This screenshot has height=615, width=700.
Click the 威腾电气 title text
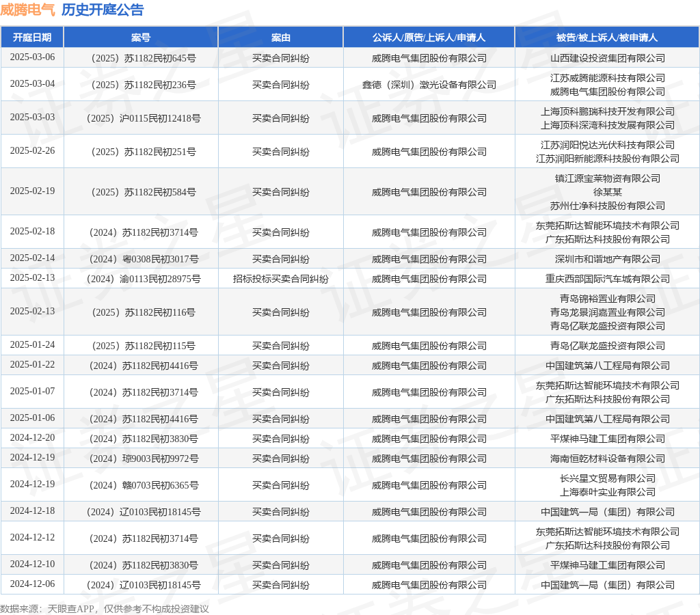pyautogui.click(x=27, y=10)
